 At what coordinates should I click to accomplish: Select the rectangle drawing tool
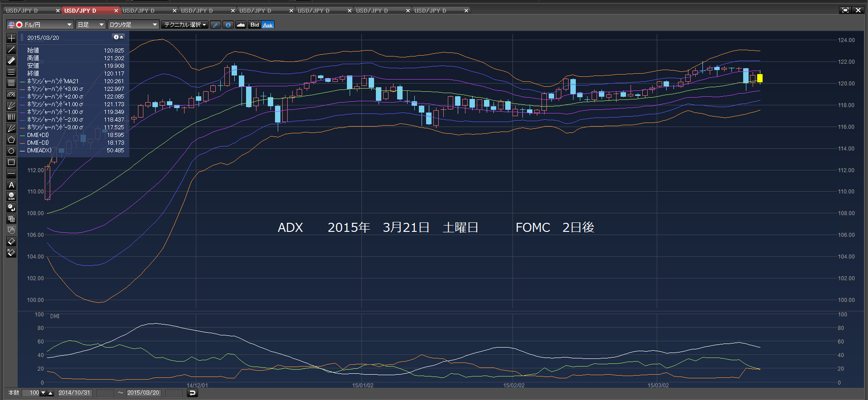[x=11, y=162]
